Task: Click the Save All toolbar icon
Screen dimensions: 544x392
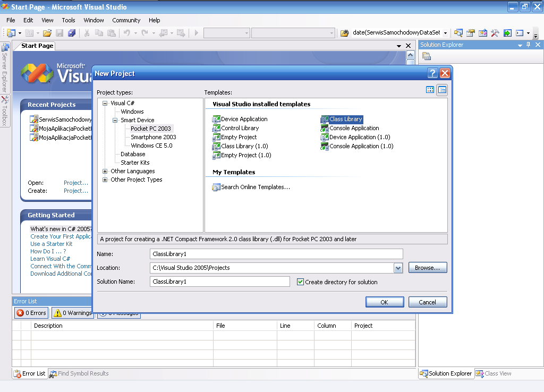Action: (x=72, y=33)
